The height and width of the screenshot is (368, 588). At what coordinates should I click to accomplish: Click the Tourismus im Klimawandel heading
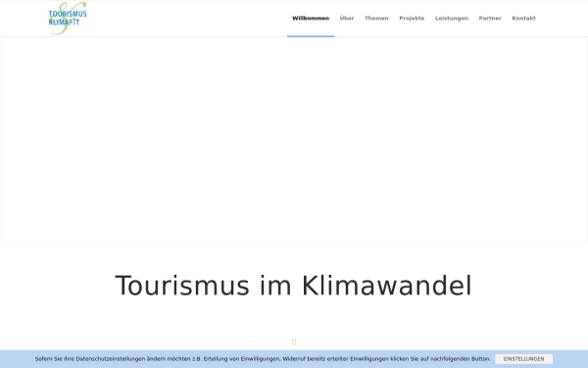294,287
